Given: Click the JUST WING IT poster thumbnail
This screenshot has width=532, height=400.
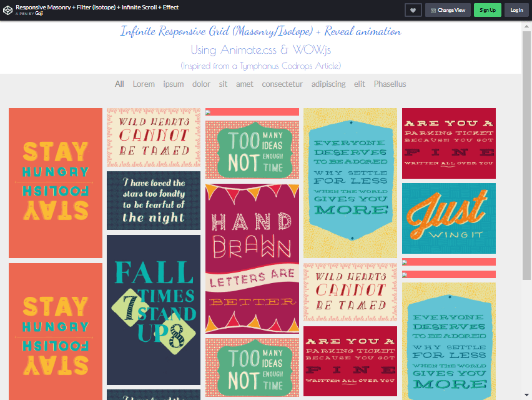Looking at the screenshot, I should coord(448,218).
